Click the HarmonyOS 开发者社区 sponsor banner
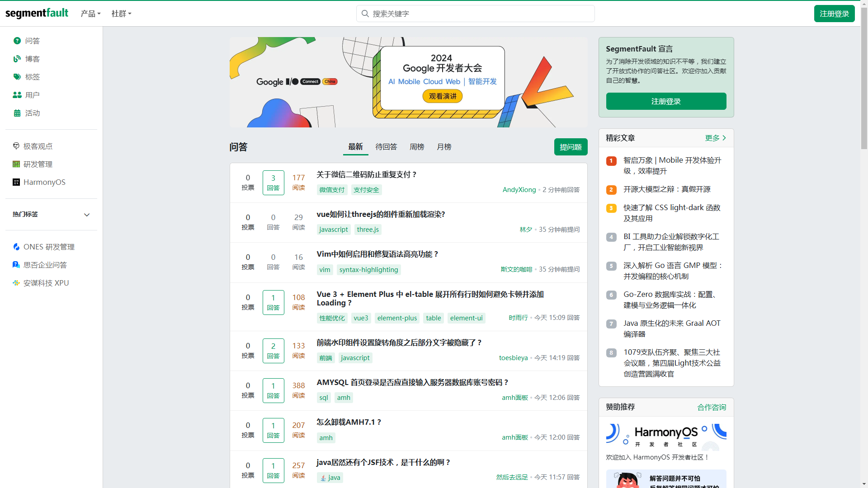The width and height of the screenshot is (868, 488). pyautogui.click(x=666, y=437)
